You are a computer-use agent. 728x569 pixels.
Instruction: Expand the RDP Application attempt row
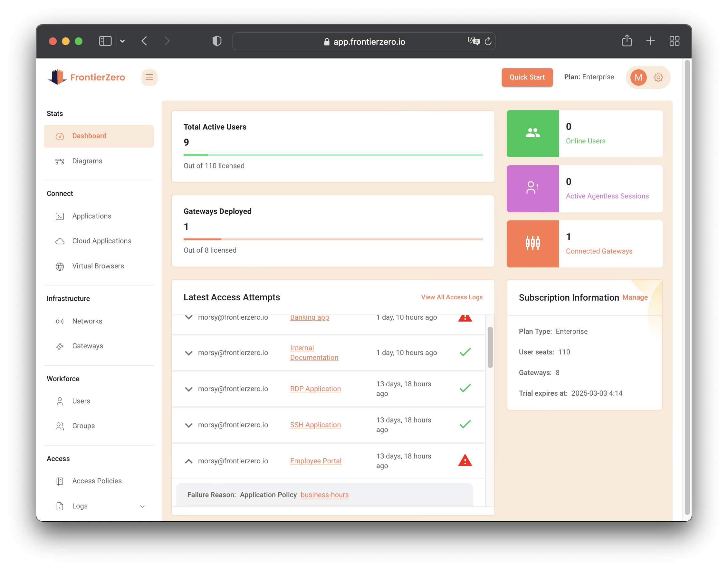[x=189, y=389]
